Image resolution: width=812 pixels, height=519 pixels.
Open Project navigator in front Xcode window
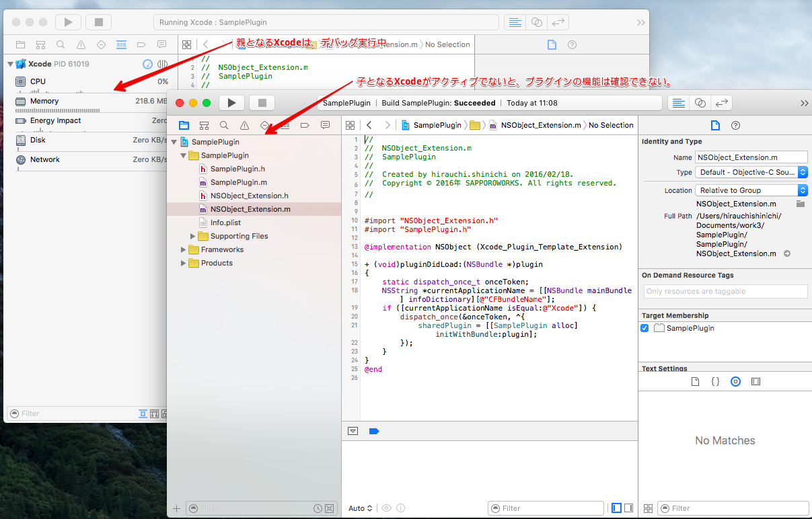(x=184, y=125)
